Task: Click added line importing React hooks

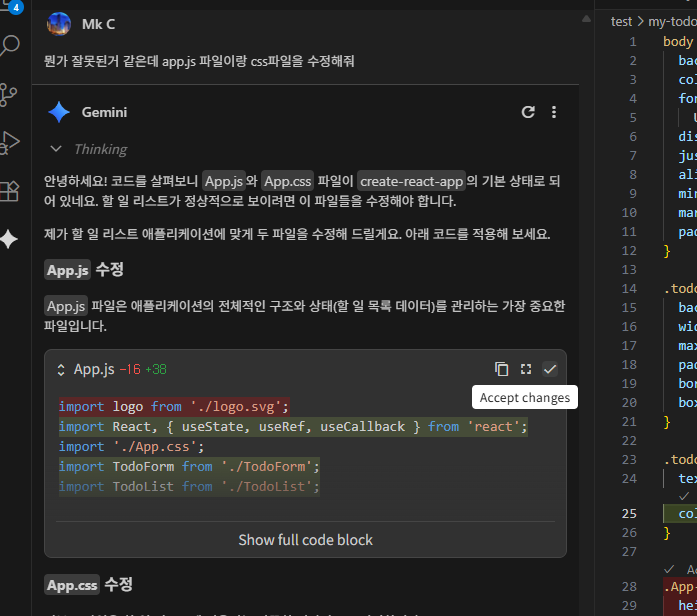Action: 293,427
